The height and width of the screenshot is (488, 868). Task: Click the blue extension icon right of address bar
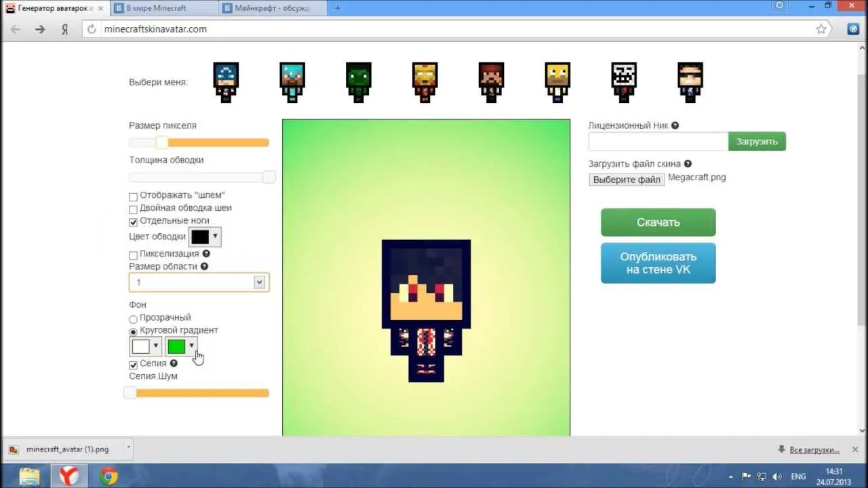854,29
